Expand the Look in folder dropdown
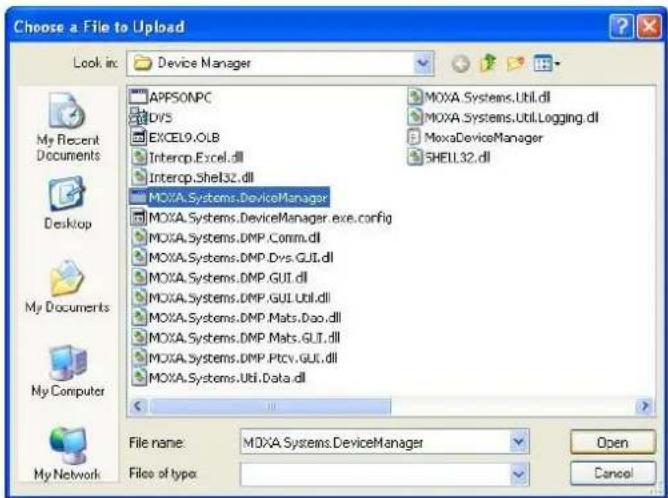Image resolution: width=668 pixels, height=498 pixels. coord(423,63)
